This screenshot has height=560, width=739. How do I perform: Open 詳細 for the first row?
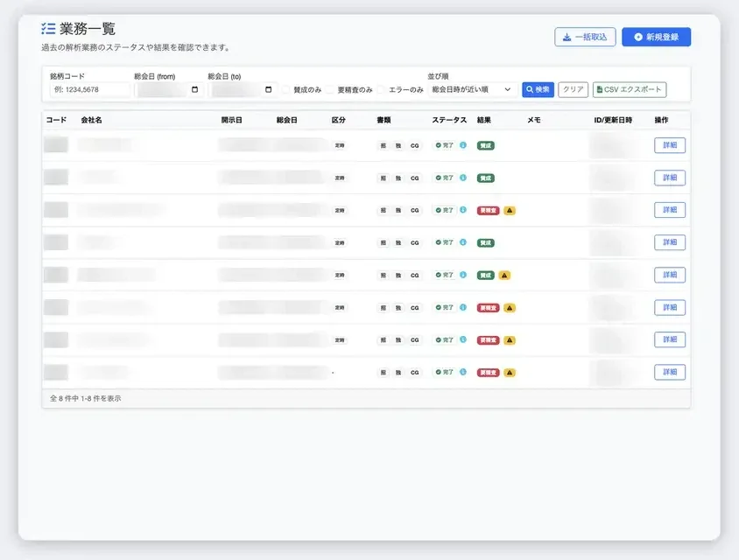pos(670,145)
